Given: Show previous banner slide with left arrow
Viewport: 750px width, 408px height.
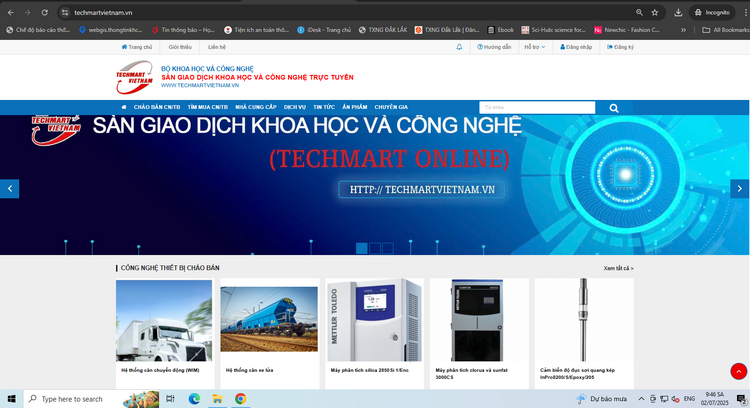Looking at the screenshot, I should click(10, 188).
